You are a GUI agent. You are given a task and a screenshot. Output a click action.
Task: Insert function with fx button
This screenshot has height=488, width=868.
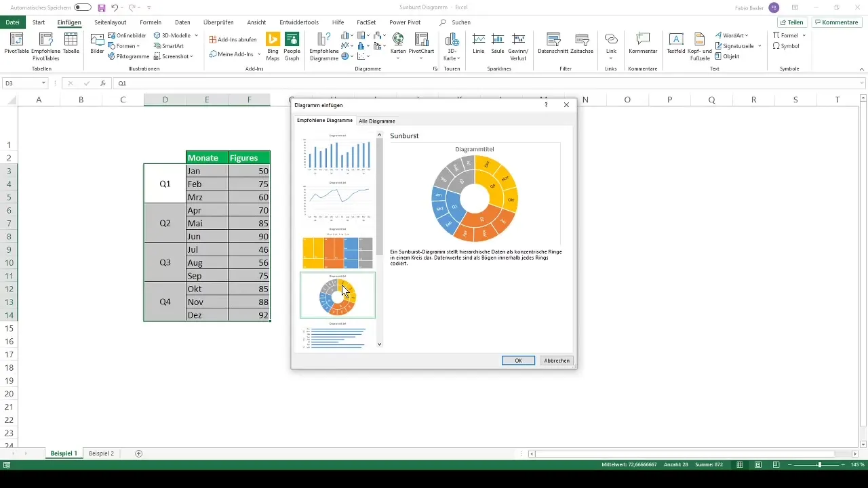[102, 83]
